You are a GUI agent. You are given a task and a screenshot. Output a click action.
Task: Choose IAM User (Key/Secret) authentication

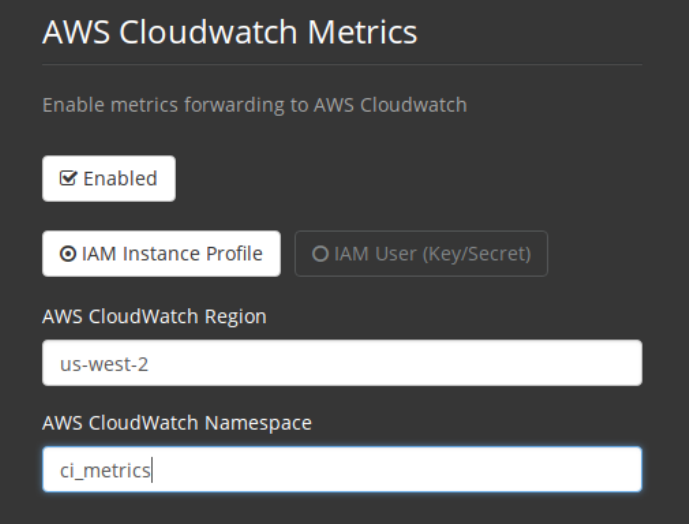(421, 254)
